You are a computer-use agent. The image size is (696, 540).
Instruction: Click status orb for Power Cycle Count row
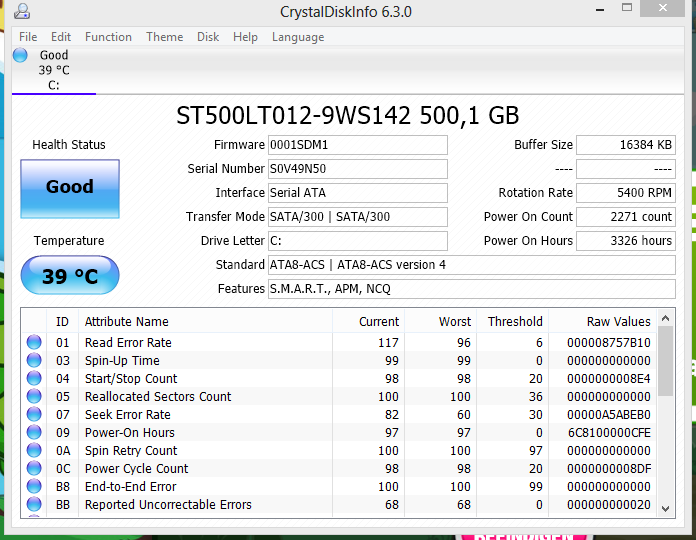tap(34, 468)
